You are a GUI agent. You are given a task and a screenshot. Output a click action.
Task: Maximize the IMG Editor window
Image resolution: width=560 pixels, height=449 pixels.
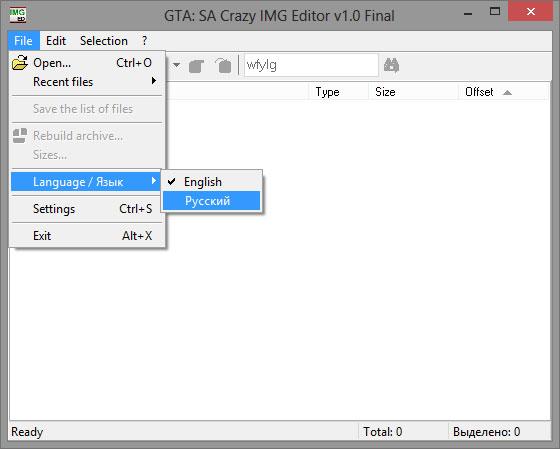(x=495, y=12)
